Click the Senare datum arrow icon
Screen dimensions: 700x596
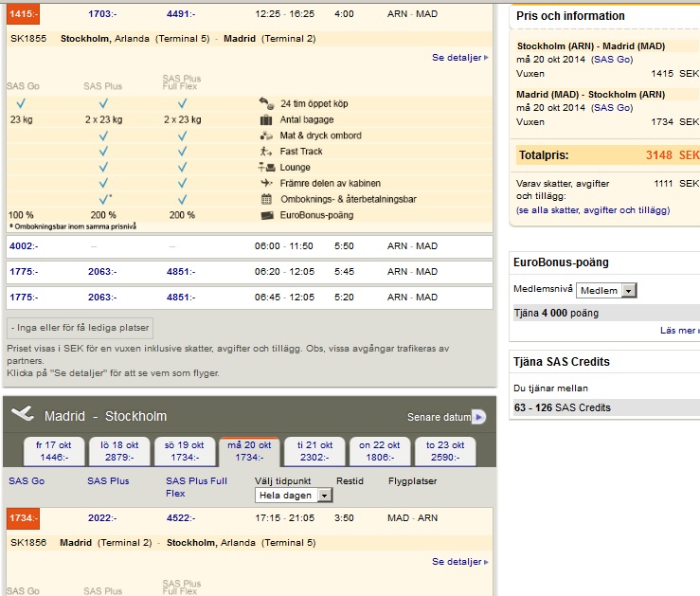click(478, 417)
